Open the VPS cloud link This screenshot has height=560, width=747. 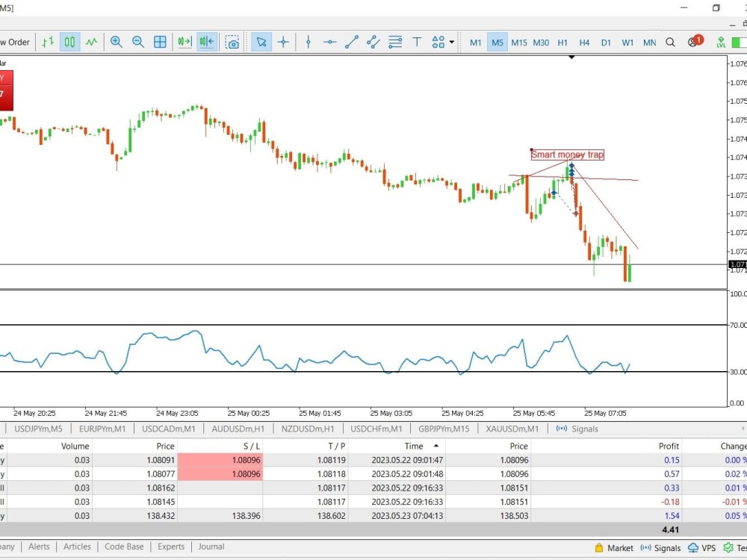[x=702, y=548]
